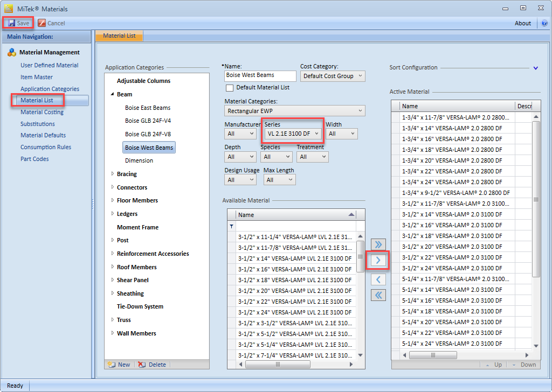Click Available Material horizontal scrollbar thumb
This screenshot has width=552, height=392.
pyautogui.click(x=278, y=365)
